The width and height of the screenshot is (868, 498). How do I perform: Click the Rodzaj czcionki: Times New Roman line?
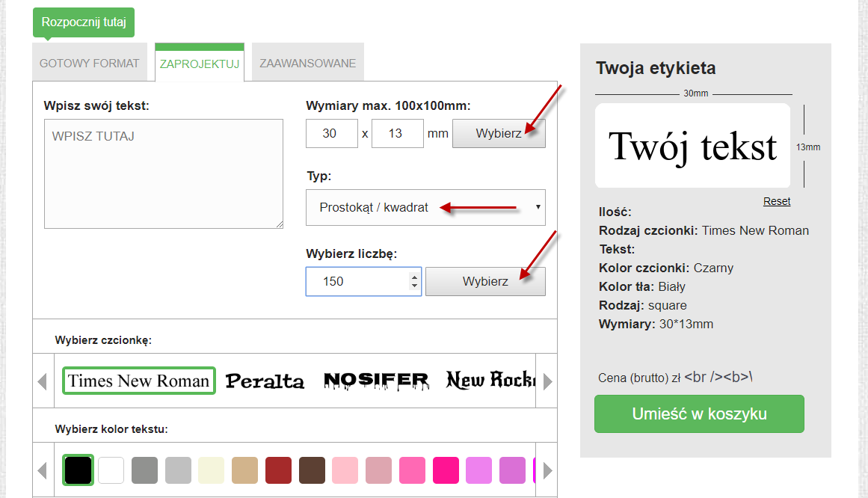(x=704, y=230)
